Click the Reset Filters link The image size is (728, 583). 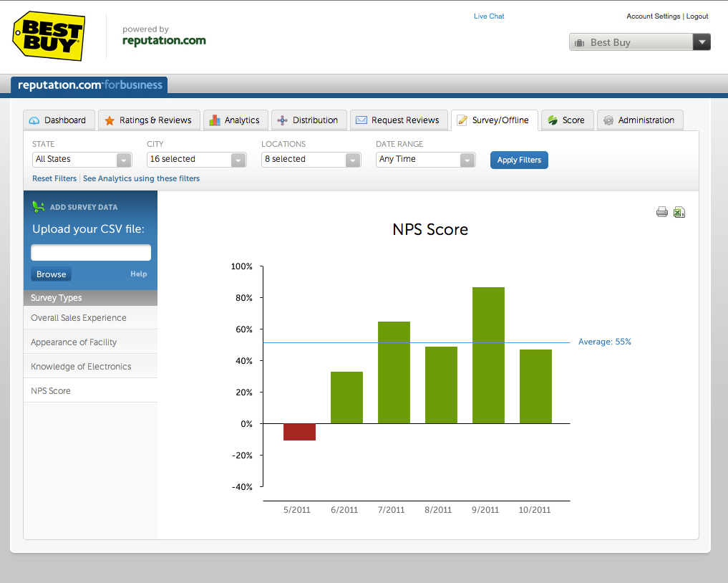(54, 178)
